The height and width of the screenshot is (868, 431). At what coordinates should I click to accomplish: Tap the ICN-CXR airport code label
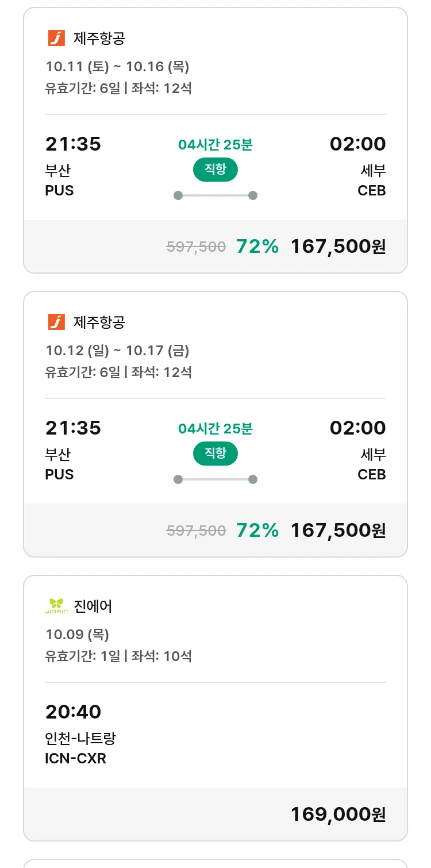point(75,758)
